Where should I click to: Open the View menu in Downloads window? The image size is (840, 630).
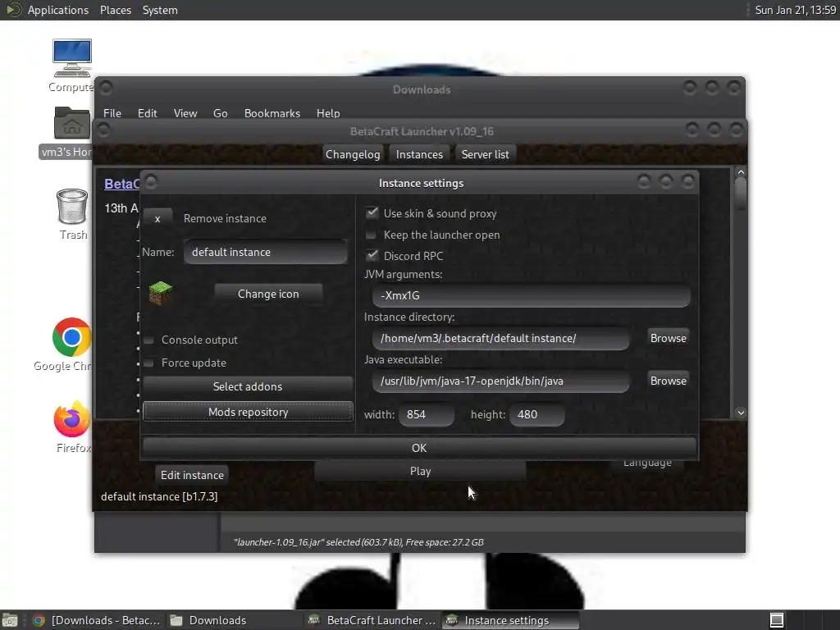pos(185,113)
